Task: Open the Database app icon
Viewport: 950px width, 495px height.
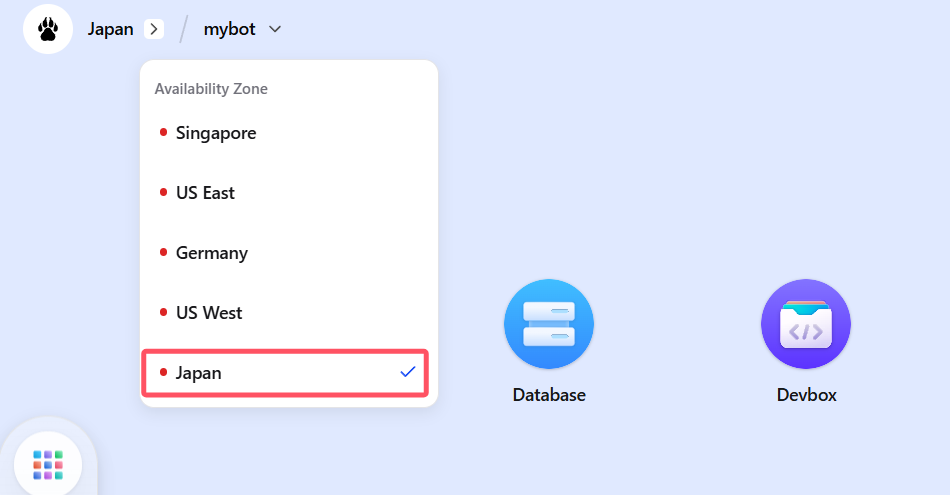Action: tap(549, 324)
